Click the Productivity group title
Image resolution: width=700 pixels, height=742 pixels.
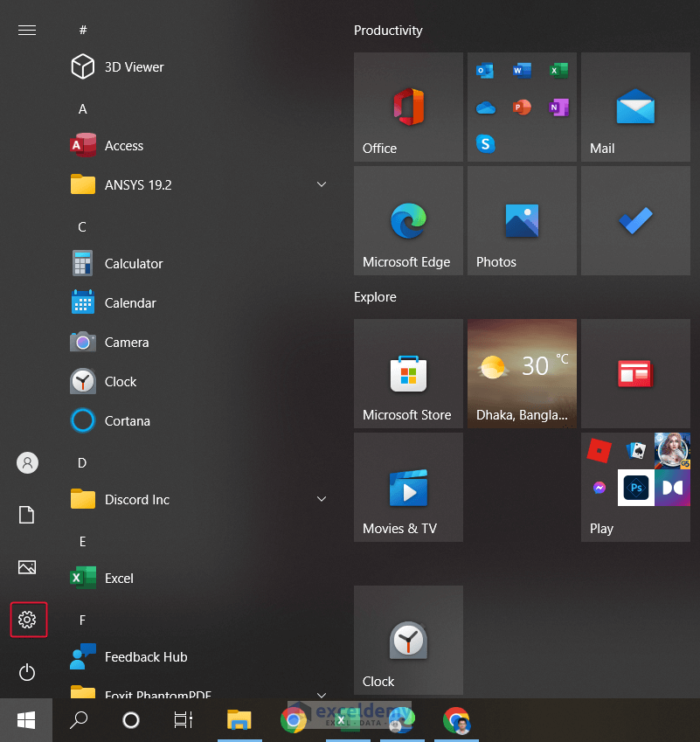pyautogui.click(x=388, y=31)
